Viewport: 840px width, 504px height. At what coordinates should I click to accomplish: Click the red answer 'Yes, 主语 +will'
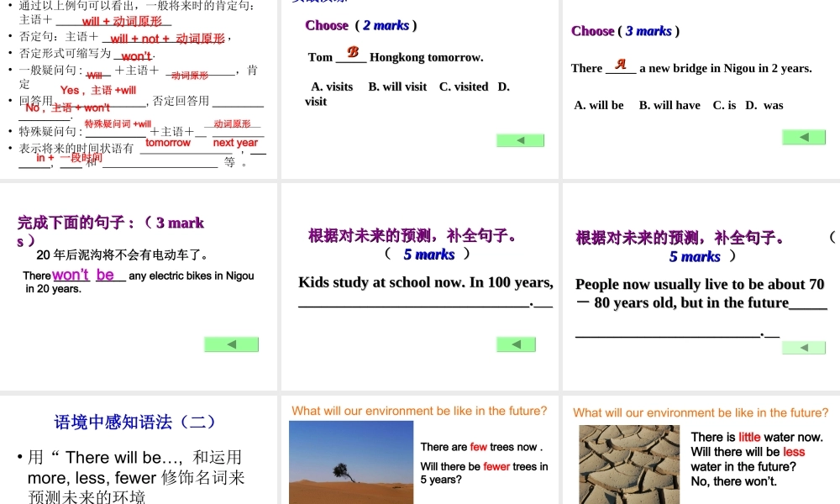98,90
